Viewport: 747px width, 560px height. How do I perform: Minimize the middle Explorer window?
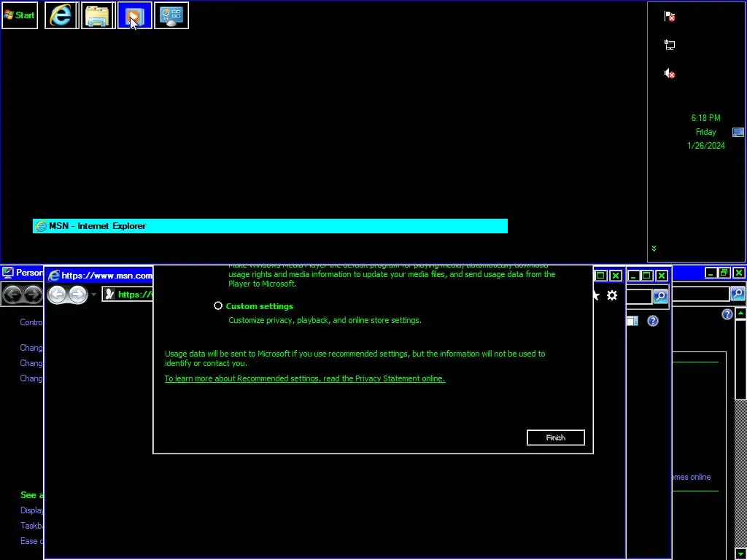tap(632, 276)
